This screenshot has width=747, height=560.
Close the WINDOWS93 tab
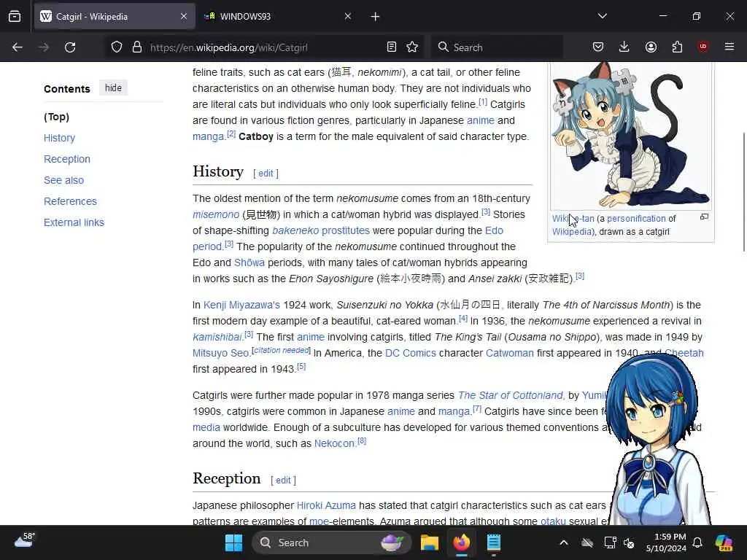point(348,17)
